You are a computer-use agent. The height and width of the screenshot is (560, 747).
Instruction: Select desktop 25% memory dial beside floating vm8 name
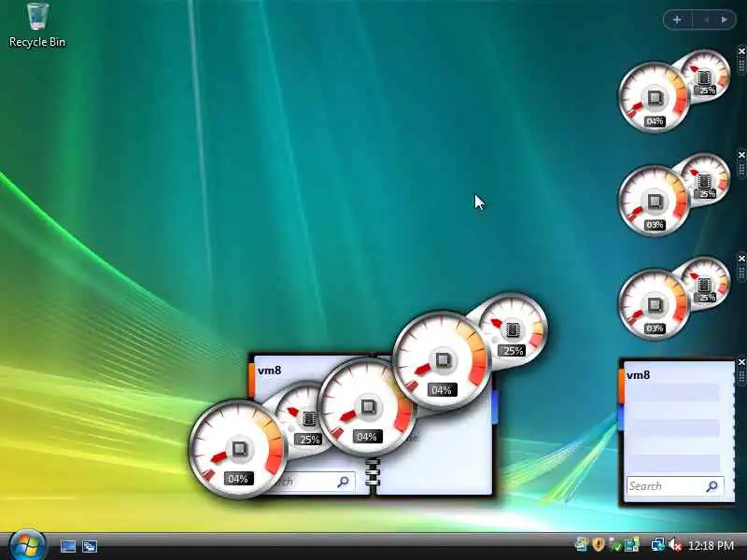tap(303, 417)
